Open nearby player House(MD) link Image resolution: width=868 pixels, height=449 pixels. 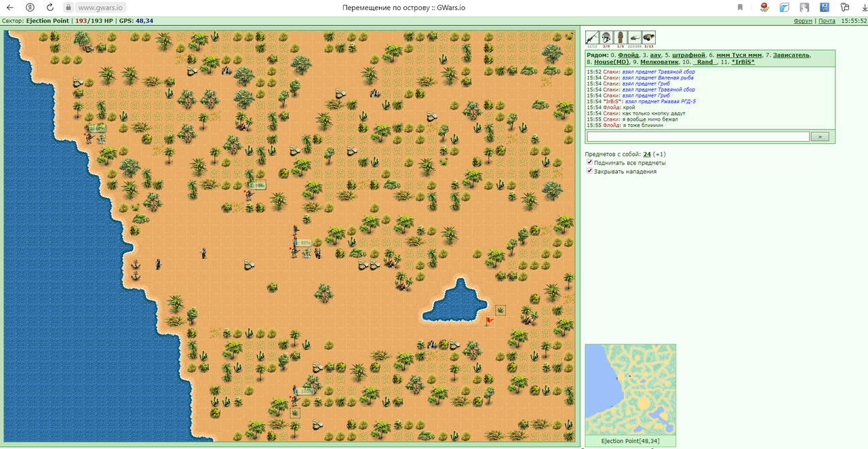coord(612,62)
